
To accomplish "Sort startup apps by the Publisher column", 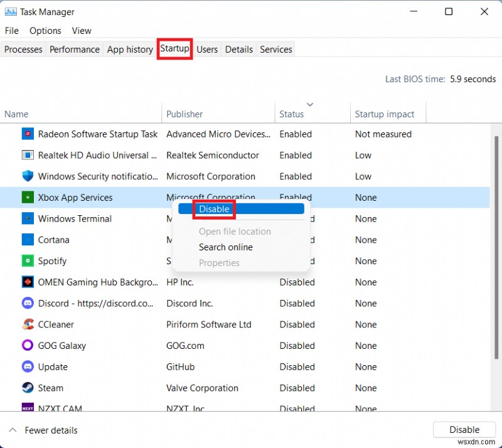I will click(184, 114).
